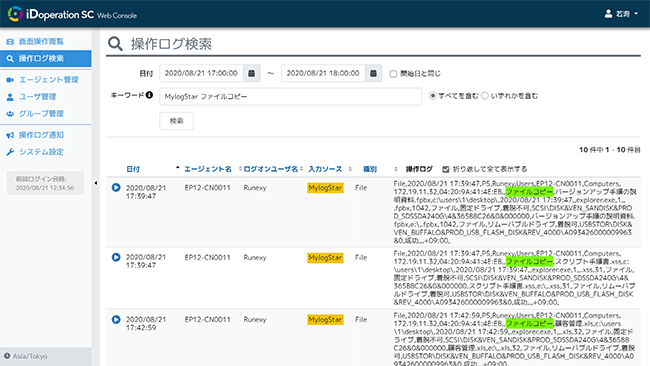The image size is (650, 366).
Task: Open the calendar picker for end date
Action: 374,73
